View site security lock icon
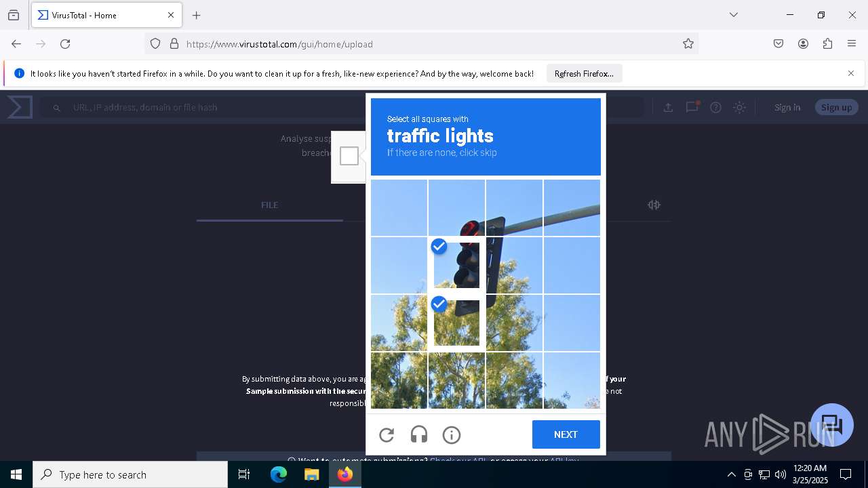The width and height of the screenshot is (868, 488). click(x=174, y=44)
